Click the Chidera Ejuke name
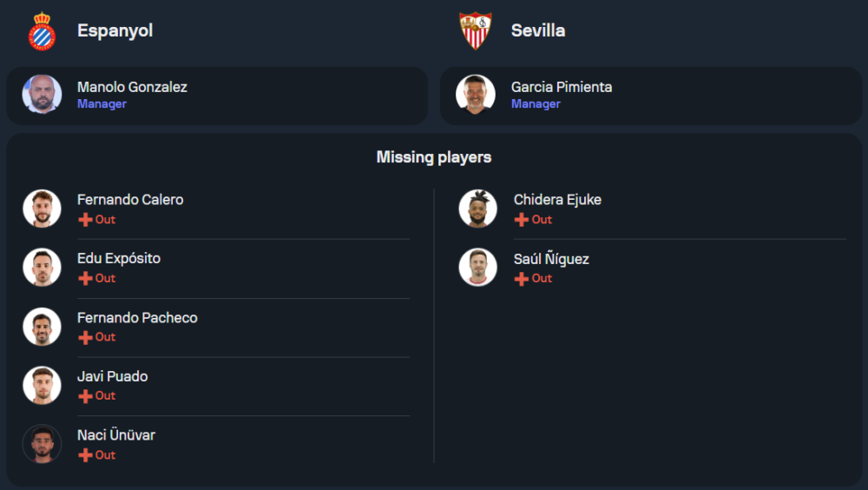 click(557, 200)
